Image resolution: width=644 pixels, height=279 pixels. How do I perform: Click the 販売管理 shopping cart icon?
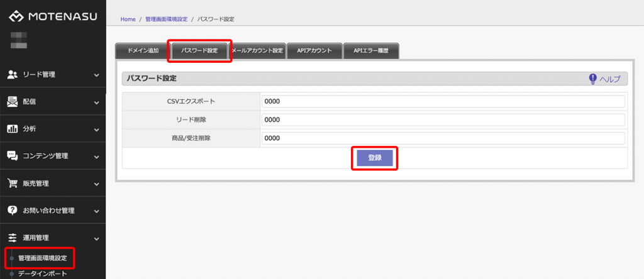(x=12, y=183)
